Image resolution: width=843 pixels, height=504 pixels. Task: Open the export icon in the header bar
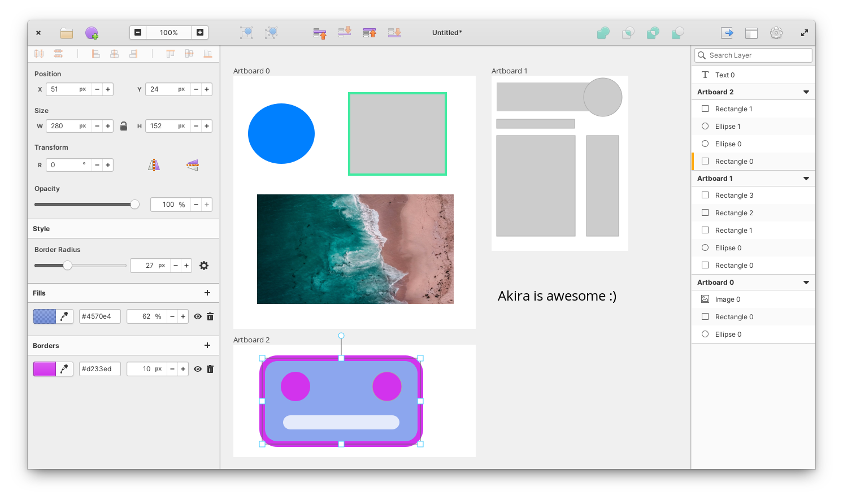click(x=727, y=33)
